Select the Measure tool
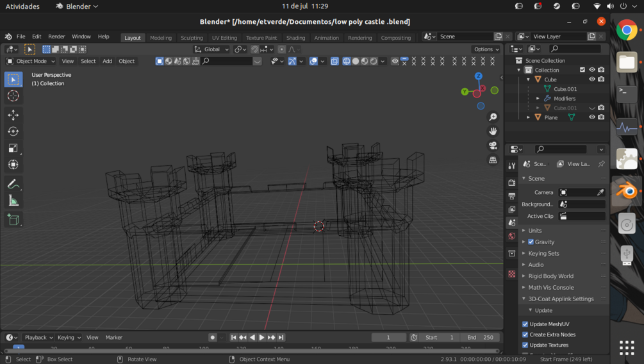The image size is (644, 364). (x=13, y=200)
